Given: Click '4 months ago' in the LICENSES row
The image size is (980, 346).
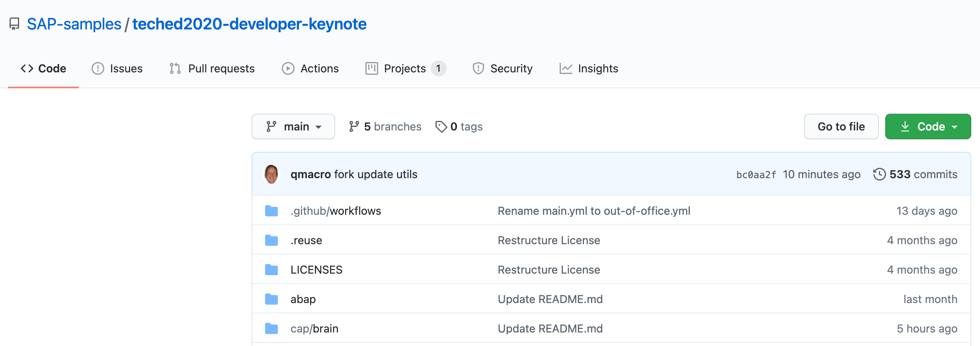Looking at the screenshot, I should click(x=922, y=270).
